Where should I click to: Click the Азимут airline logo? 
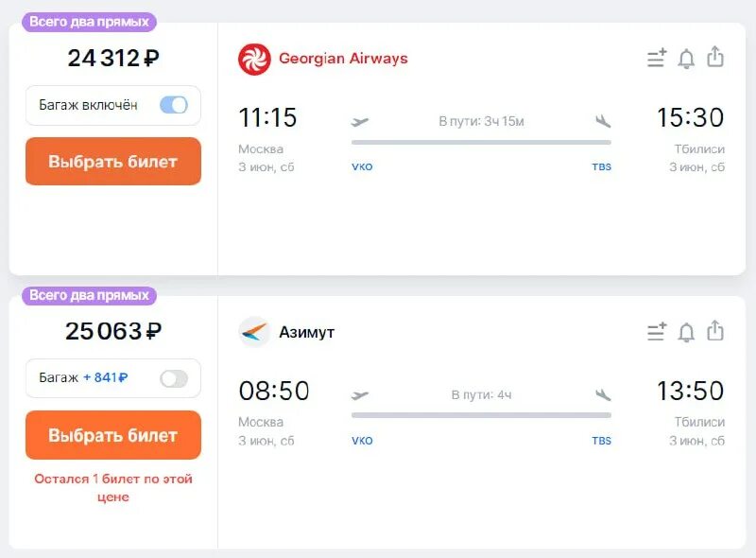point(254,332)
